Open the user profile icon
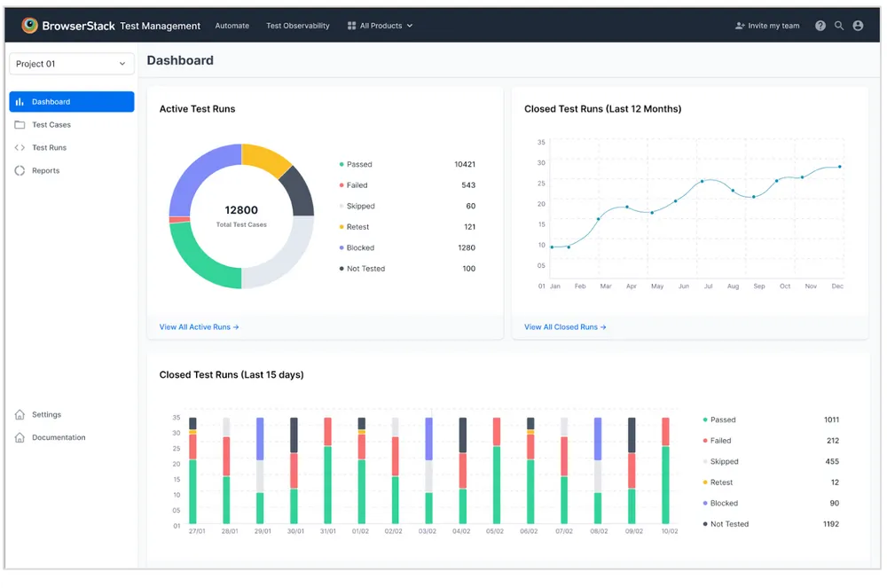Viewport: 887px width, 588px height. coord(858,26)
